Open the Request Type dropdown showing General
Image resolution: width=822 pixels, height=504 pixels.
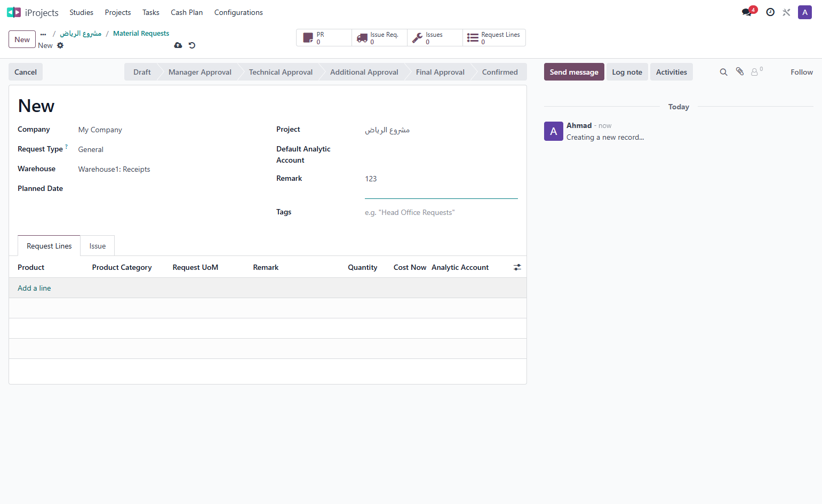pyautogui.click(x=168, y=149)
